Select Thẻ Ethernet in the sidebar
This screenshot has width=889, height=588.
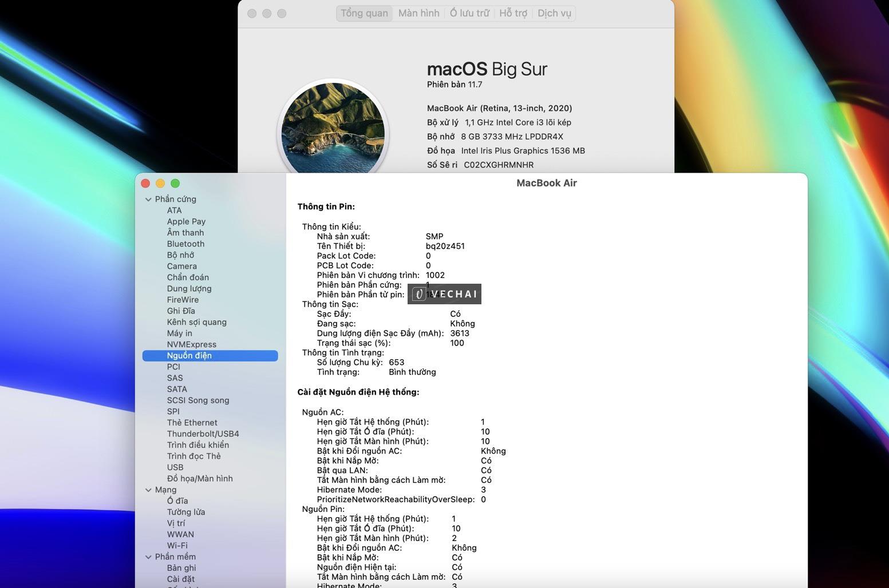(x=192, y=423)
